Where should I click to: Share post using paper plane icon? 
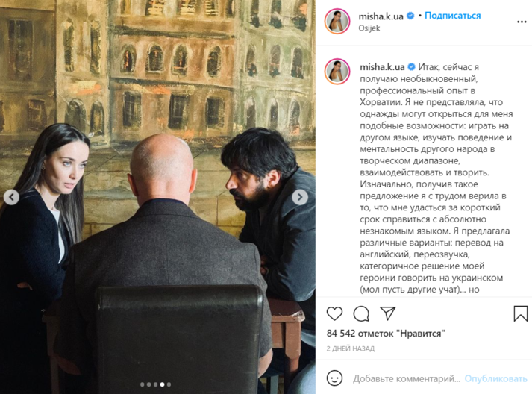387,313
